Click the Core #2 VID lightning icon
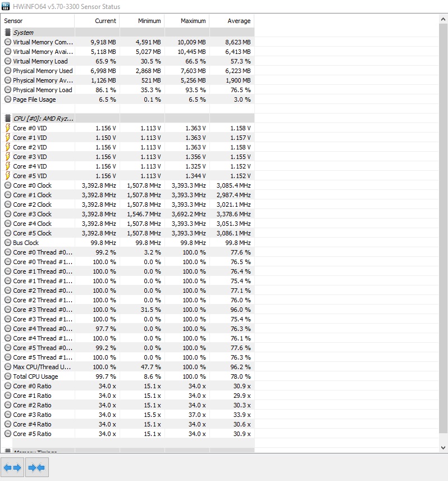The width and height of the screenshot is (448, 481). 8,147
